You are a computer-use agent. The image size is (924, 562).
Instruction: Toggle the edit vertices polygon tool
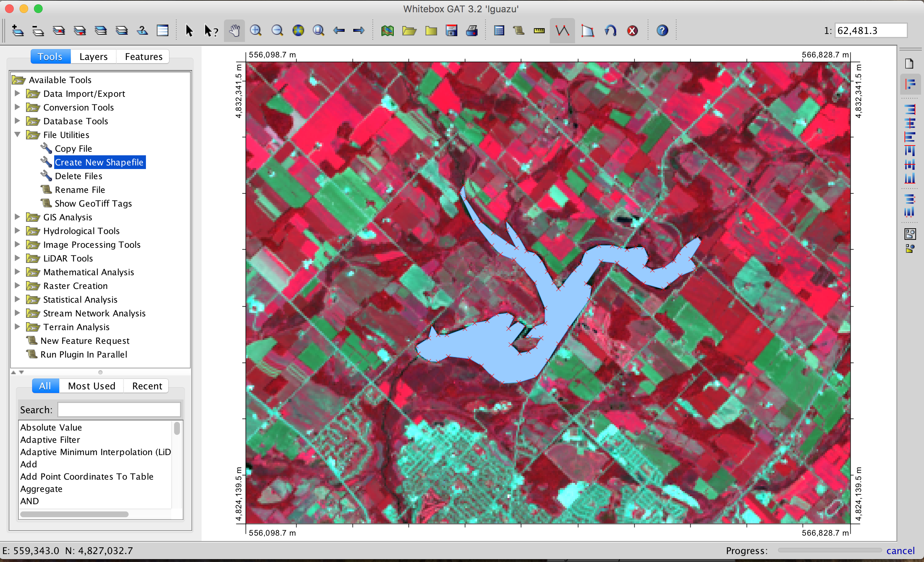(587, 31)
